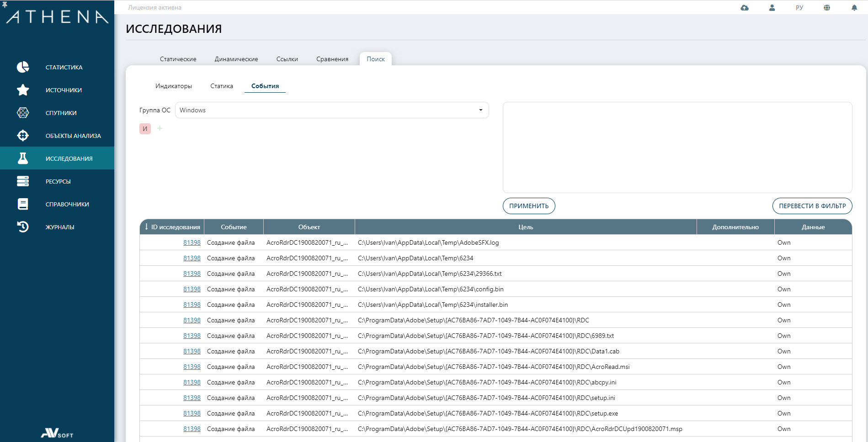This screenshot has width=868, height=442.
Task: Click the ПЕРЕВЕСТИ В ФИЛЬТР button
Action: pos(812,206)
